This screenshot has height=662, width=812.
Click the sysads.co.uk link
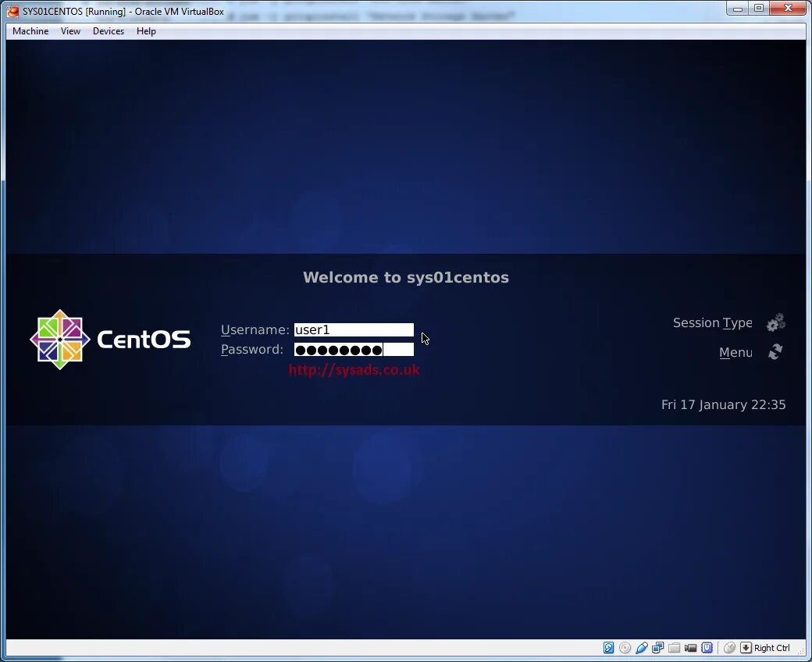354,370
